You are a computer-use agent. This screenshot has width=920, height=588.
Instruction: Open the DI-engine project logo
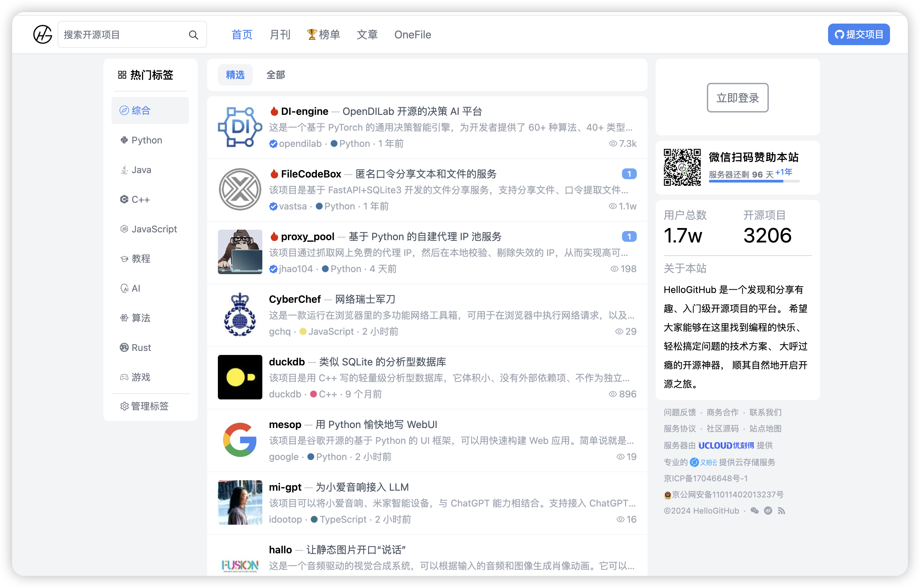tap(240, 127)
